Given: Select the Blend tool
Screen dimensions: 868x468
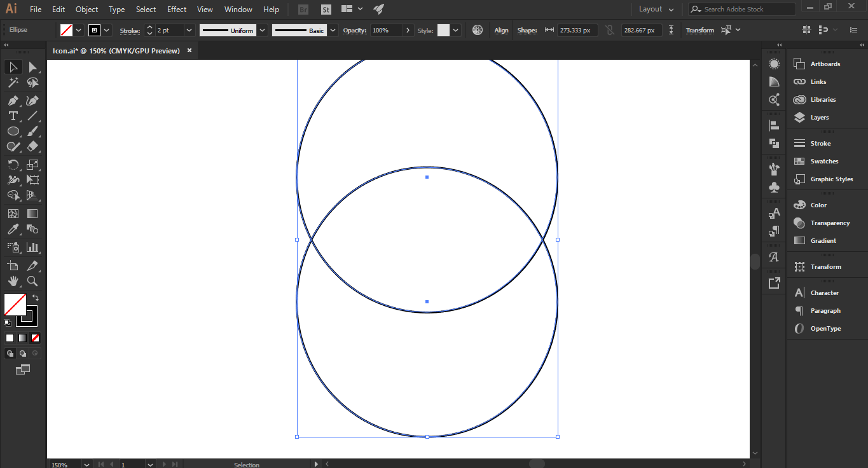Looking at the screenshot, I should pos(32,229).
